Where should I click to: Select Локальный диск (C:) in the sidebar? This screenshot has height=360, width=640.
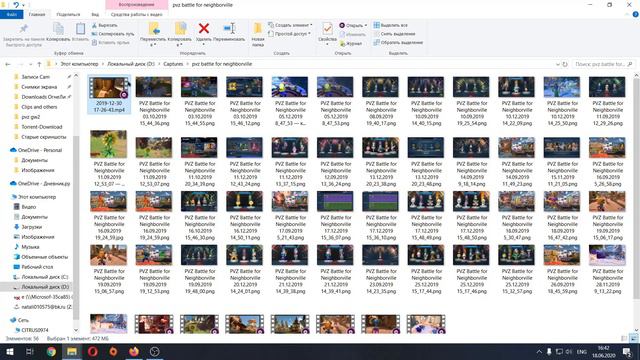(44, 277)
